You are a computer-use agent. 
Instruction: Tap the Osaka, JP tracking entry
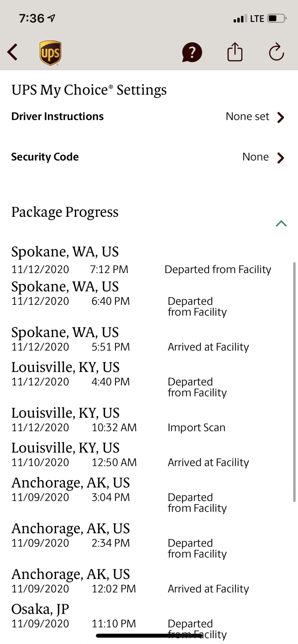[142, 621]
